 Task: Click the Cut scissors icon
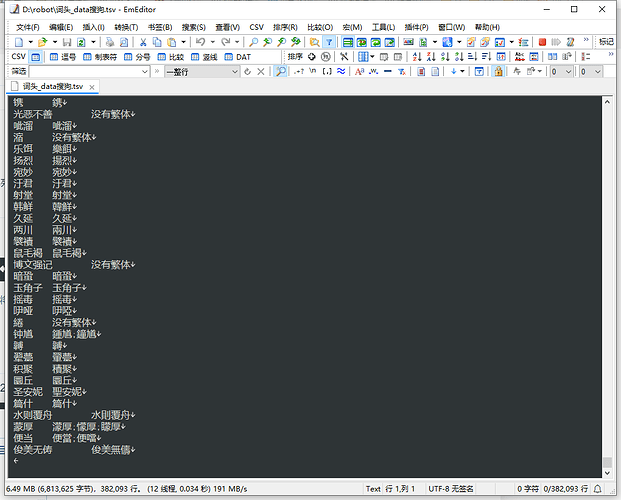tap(143, 42)
